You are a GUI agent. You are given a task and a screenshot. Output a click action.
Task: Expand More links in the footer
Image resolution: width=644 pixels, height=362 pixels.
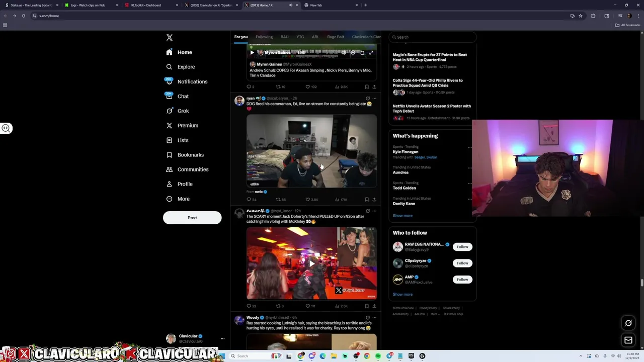click(x=435, y=314)
